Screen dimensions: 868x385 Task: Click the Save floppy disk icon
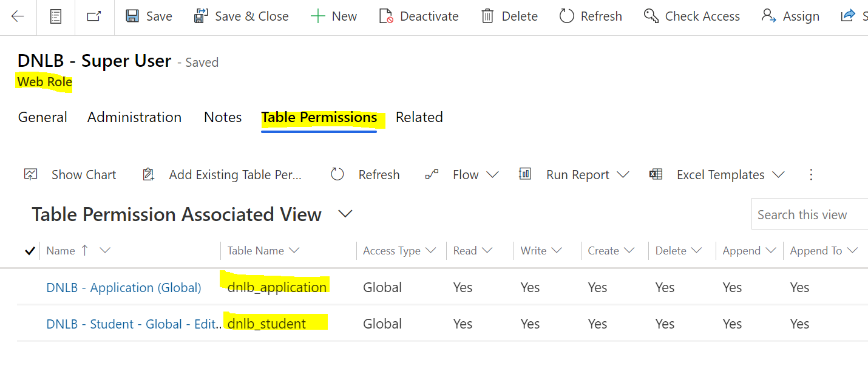(x=132, y=16)
